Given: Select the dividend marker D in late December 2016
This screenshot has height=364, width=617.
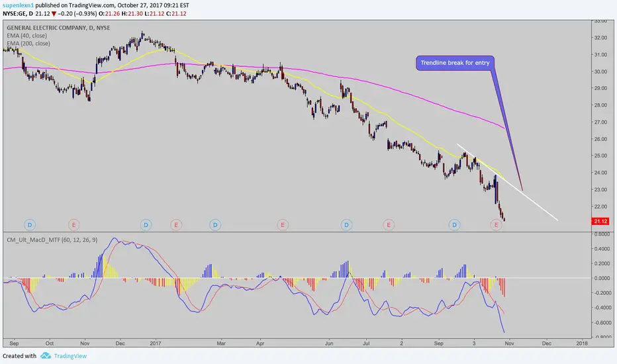Looking at the screenshot, I should 146,225.
